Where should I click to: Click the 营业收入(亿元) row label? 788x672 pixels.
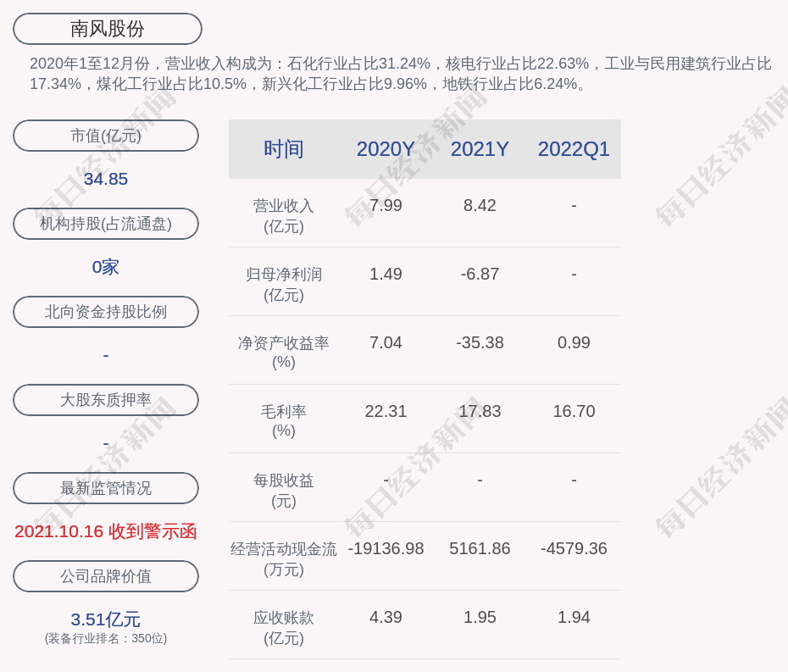[x=284, y=216]
